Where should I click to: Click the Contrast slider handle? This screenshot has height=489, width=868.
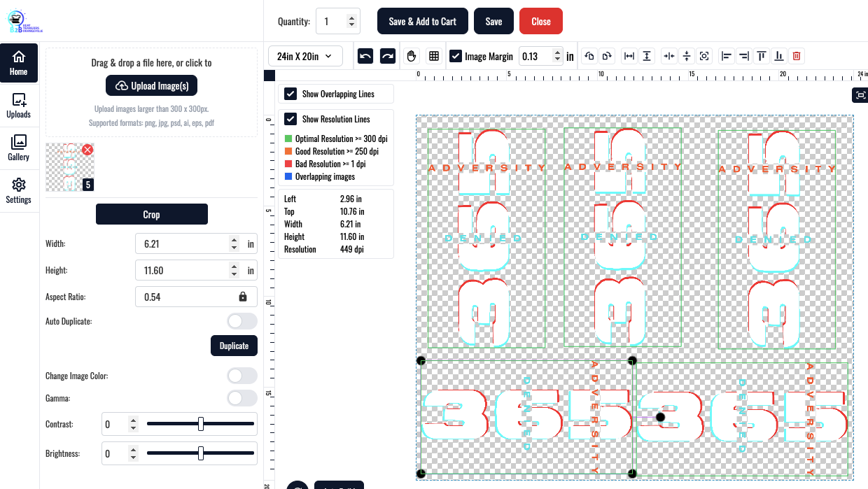pos(201,424)
